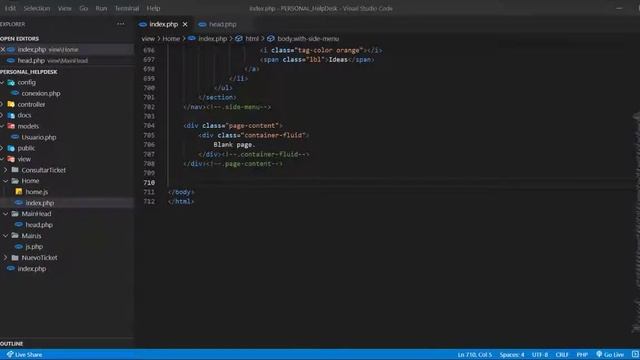
Task: Open conexion.php file
Action: tap(41, 93)
